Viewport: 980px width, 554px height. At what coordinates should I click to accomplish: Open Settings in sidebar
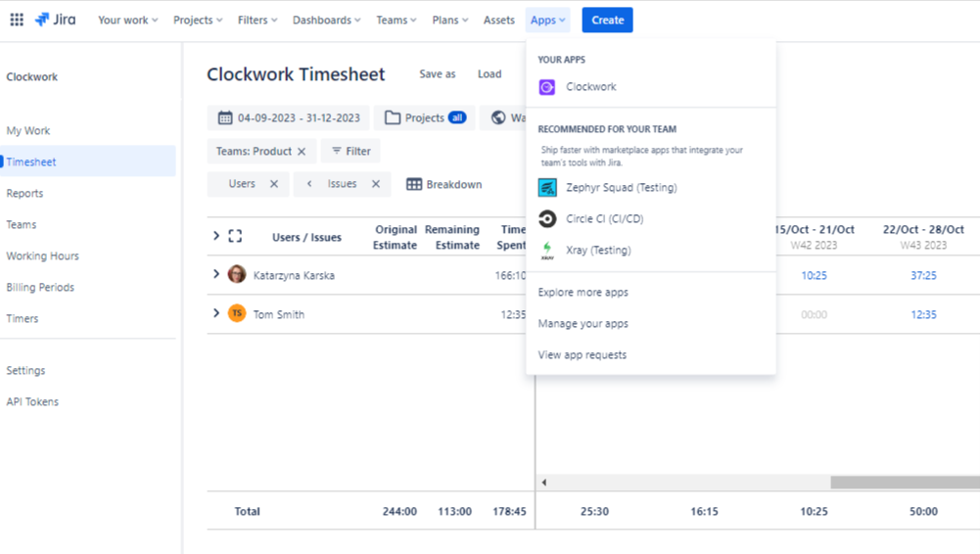pos(25,370)
